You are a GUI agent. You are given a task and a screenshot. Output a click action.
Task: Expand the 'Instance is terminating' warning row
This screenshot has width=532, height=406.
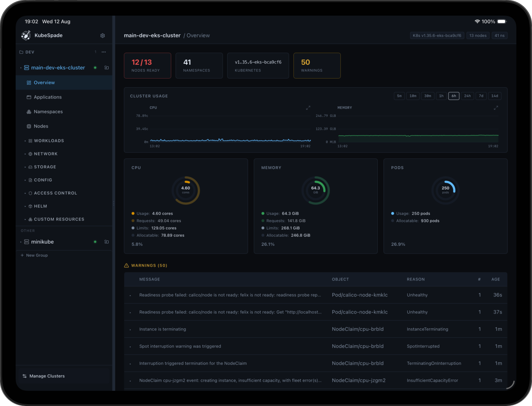pyautogui.click(x=130, y=330)
